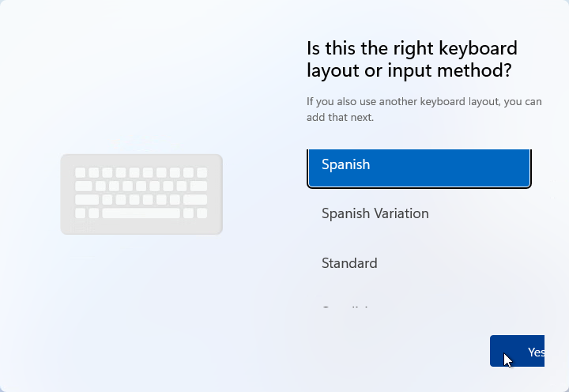Click the bottom-left key of keyboard illustration
Screen dimensions: 569x392
[x=81, y=213]
